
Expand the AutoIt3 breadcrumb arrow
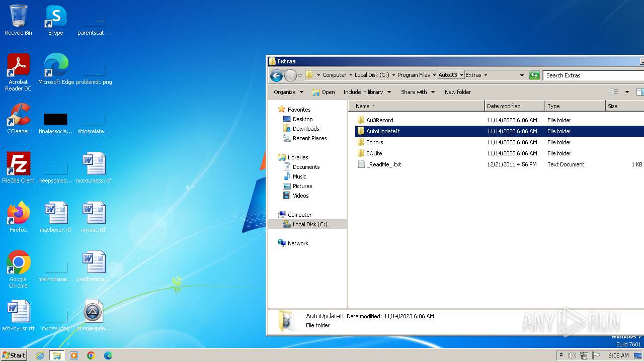tap(461, 75)
